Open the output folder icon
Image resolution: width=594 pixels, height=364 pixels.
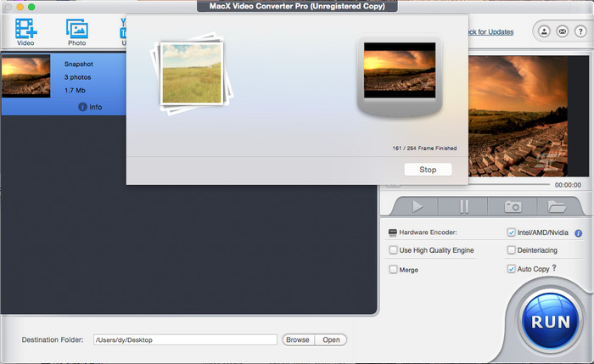pos(557,206)
